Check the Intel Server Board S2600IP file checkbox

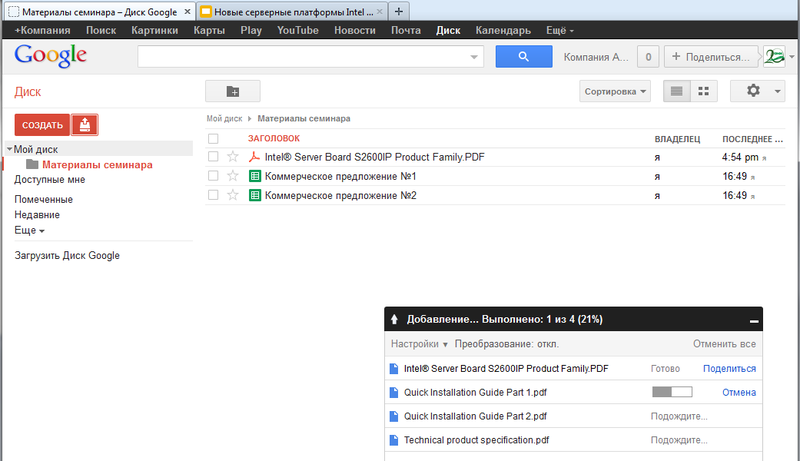tap(213, 157)
